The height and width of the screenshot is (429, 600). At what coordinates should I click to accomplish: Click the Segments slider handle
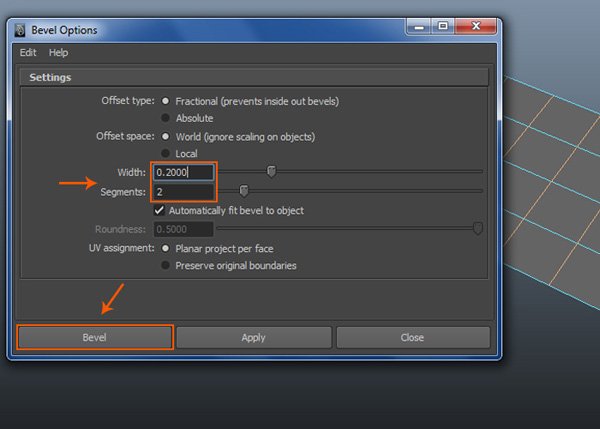[x=244, y=190]
